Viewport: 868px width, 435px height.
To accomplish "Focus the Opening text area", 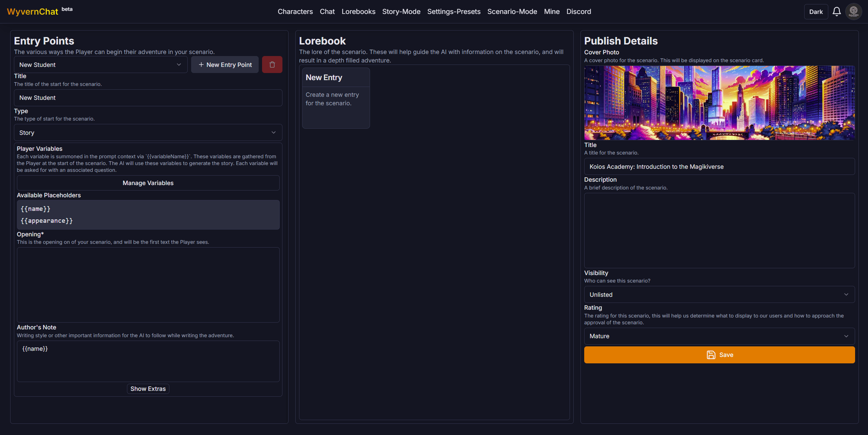I will (148, 285).
